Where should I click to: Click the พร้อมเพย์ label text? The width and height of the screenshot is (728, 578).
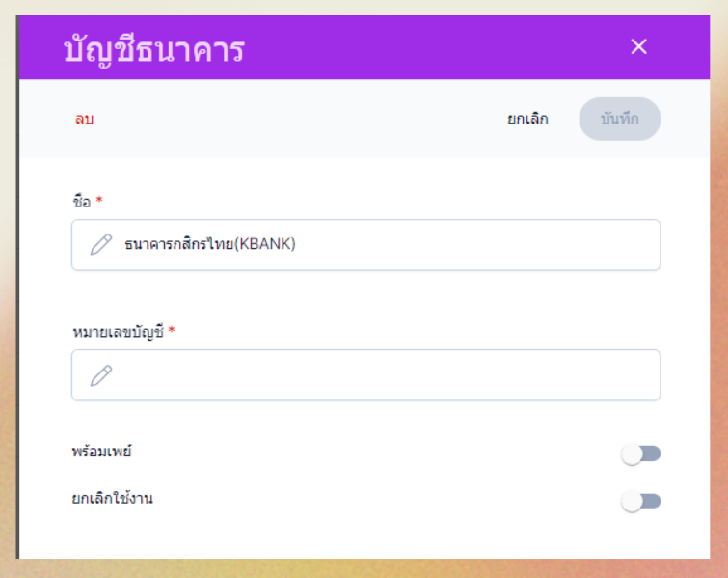point(101,452)
